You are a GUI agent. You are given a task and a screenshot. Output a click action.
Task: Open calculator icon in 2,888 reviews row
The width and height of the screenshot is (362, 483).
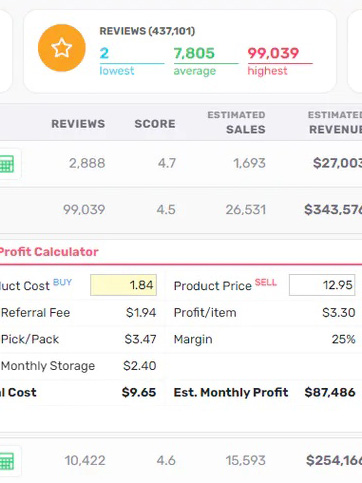click(x=7, y=164)
